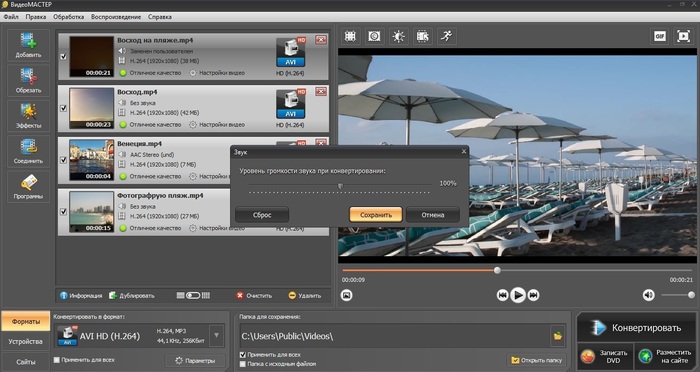700x372 pixels.
Task: Click Сохранить in the Звук dialog
Action: [376, 215]
